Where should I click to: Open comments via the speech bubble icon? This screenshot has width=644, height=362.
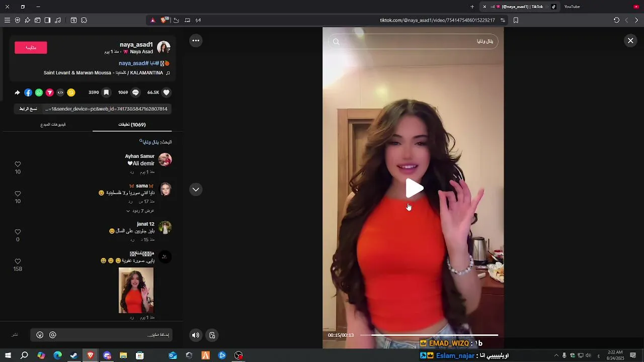click(135, 93)
